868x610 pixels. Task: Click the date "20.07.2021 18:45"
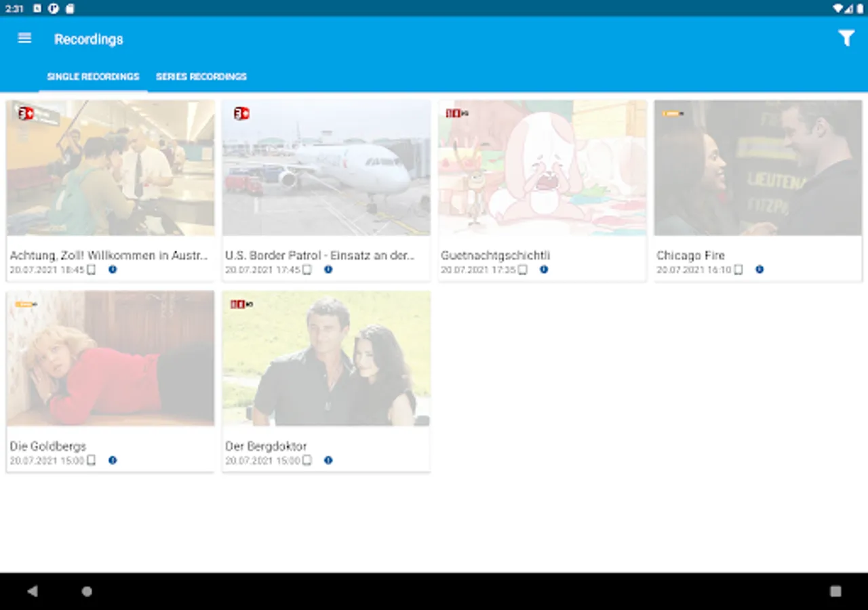tap(47, 270)
